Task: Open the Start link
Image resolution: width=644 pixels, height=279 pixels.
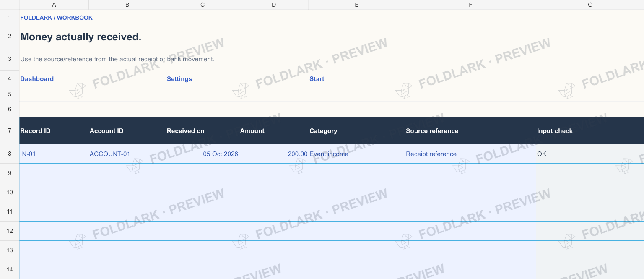Action: point(317,79)
